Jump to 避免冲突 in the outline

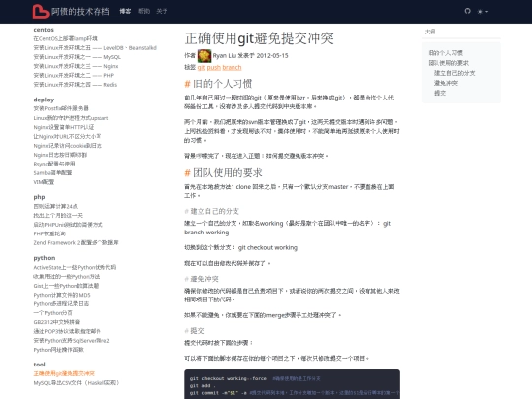pos(446,83)
